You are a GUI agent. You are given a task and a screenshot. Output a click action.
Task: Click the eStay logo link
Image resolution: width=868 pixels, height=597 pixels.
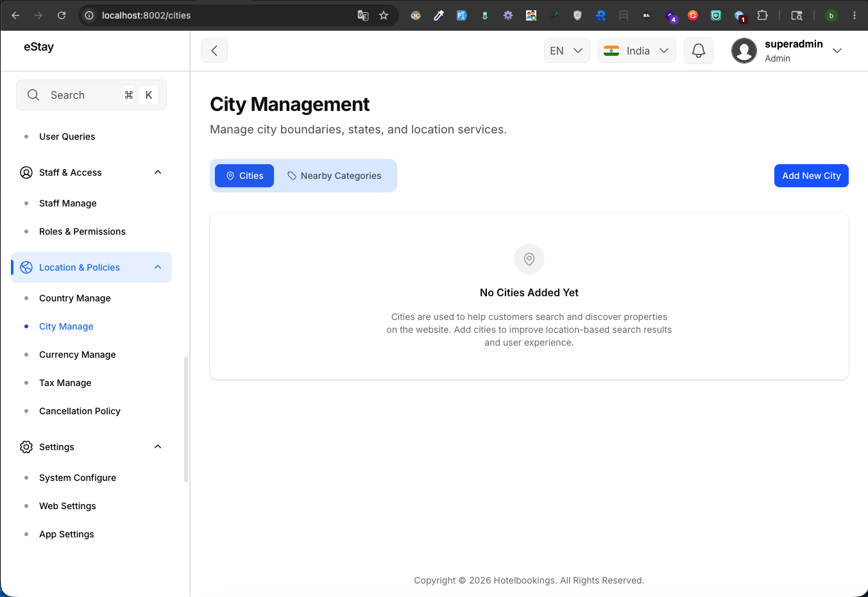(x=38, y=47)
